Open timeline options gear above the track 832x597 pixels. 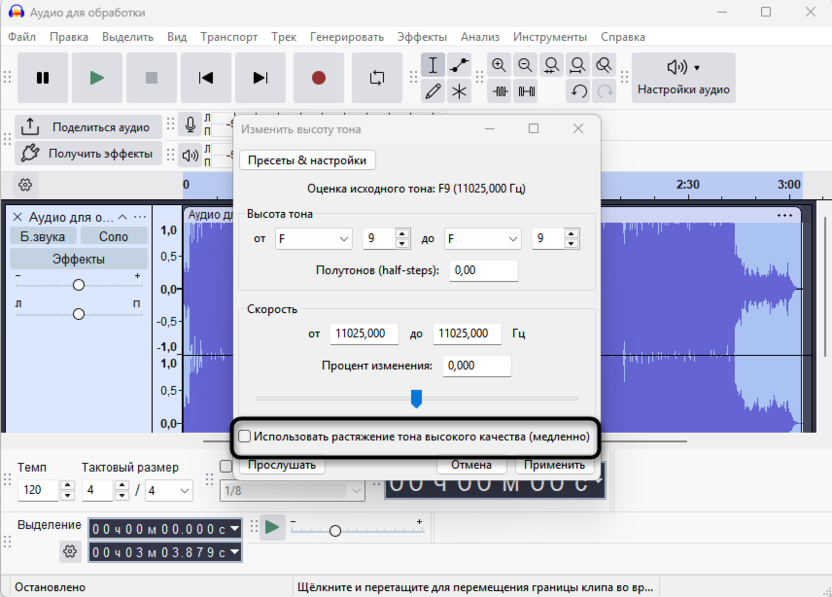pyautogui.click(x=26, y=185)
